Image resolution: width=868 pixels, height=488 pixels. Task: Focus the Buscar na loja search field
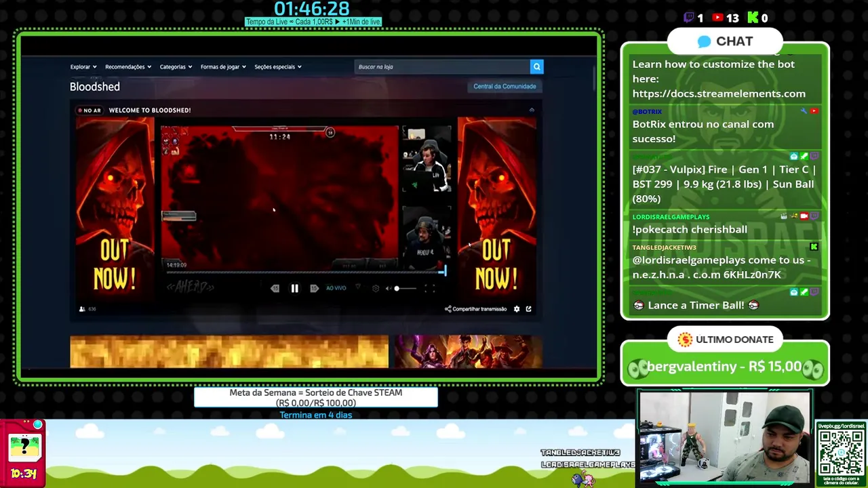pyautogui.click(x=442, y=66)
